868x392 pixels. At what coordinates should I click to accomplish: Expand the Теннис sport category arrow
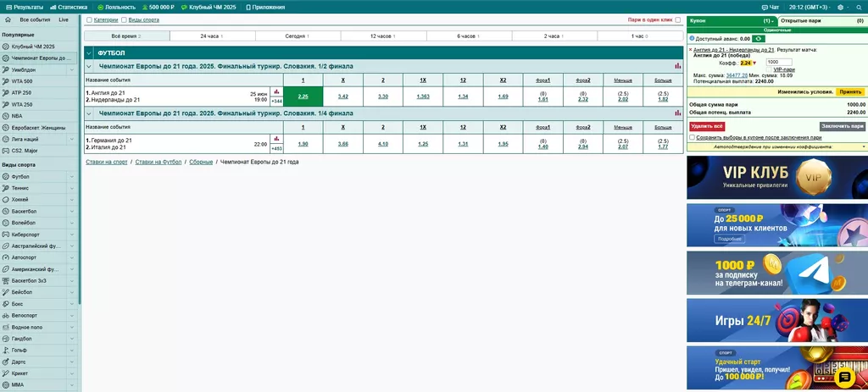tap(72, 187)
